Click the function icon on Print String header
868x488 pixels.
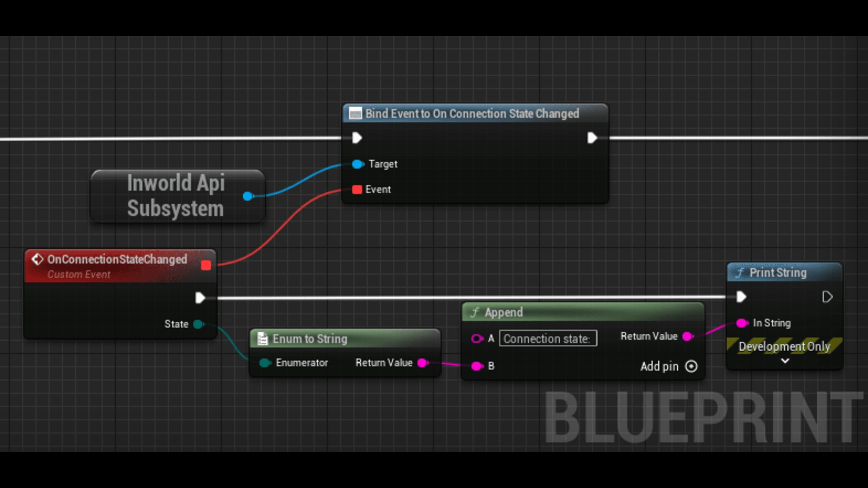(x=740, y=272)
